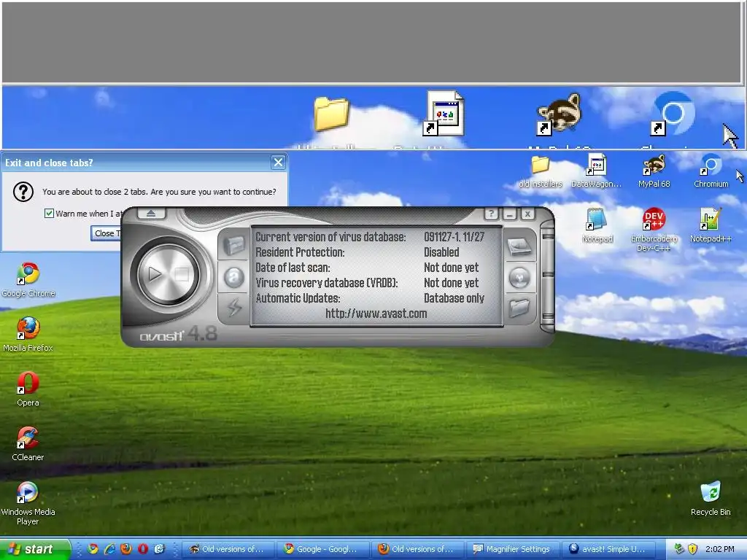Switch to MyPal 'Old versions of…' taskbar button
The image size is (747, 560).
[228, 550]
